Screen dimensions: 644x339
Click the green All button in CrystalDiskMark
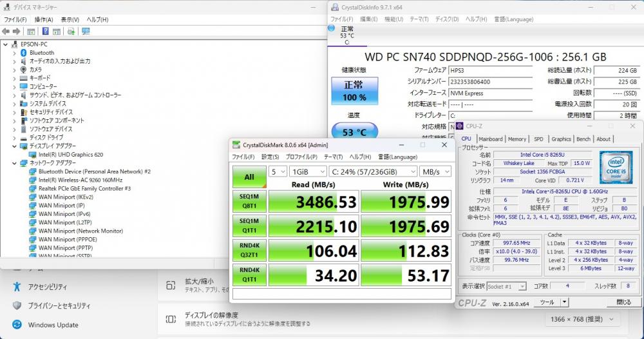(249, 177)
